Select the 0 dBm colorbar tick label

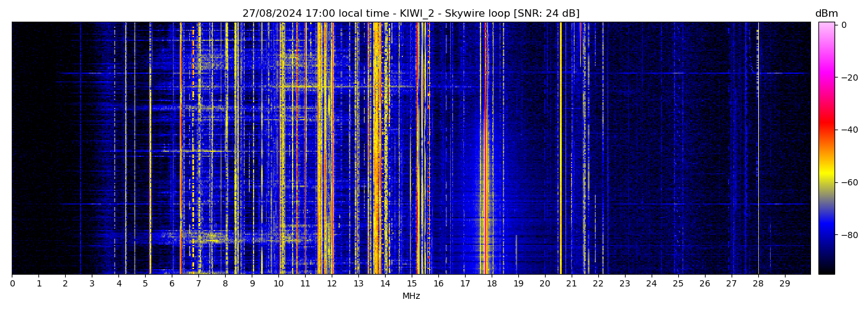[844, 25]
